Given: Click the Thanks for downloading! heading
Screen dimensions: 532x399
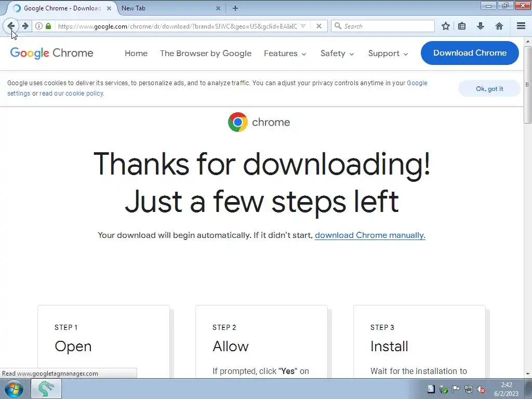Looking at the screenshot, I should (262, 164).
